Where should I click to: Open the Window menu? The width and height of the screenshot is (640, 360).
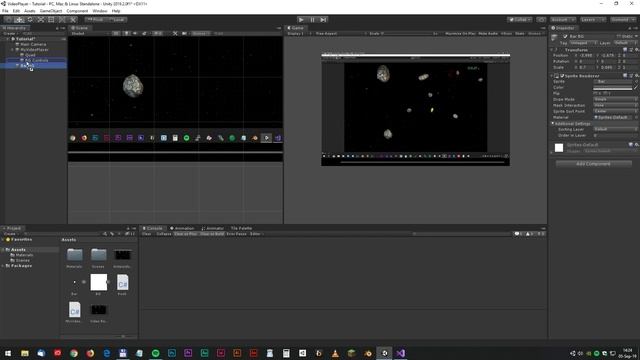click(x=100, y=11)
